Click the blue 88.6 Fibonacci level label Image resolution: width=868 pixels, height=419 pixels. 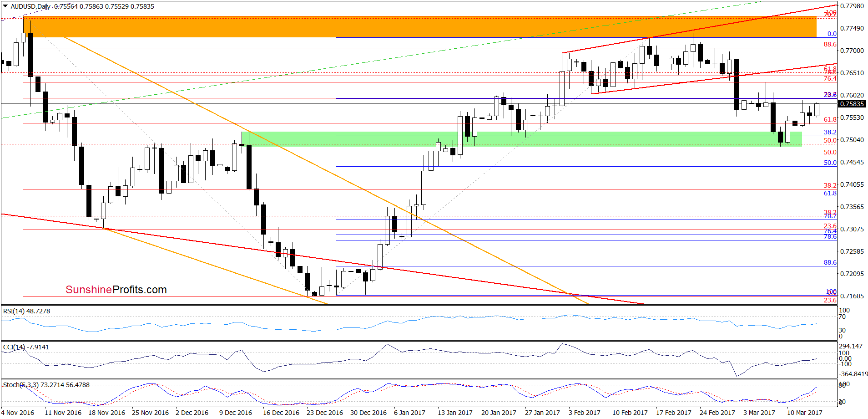830,262
